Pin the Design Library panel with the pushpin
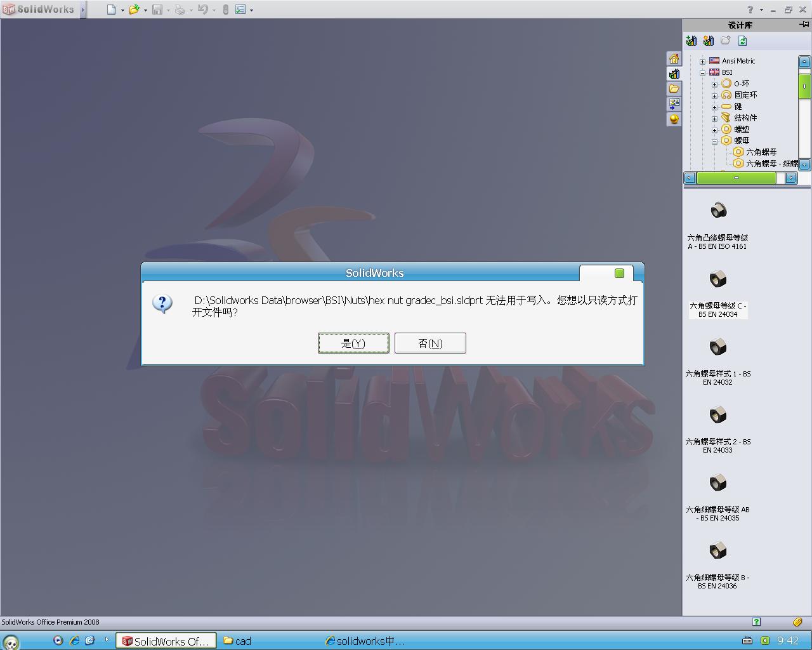 (804, 25)
